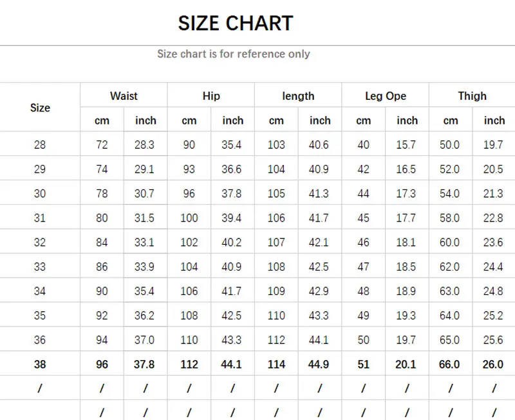Select the Waist column header
The image size is (515, 420).
click(x=124, y=96)
